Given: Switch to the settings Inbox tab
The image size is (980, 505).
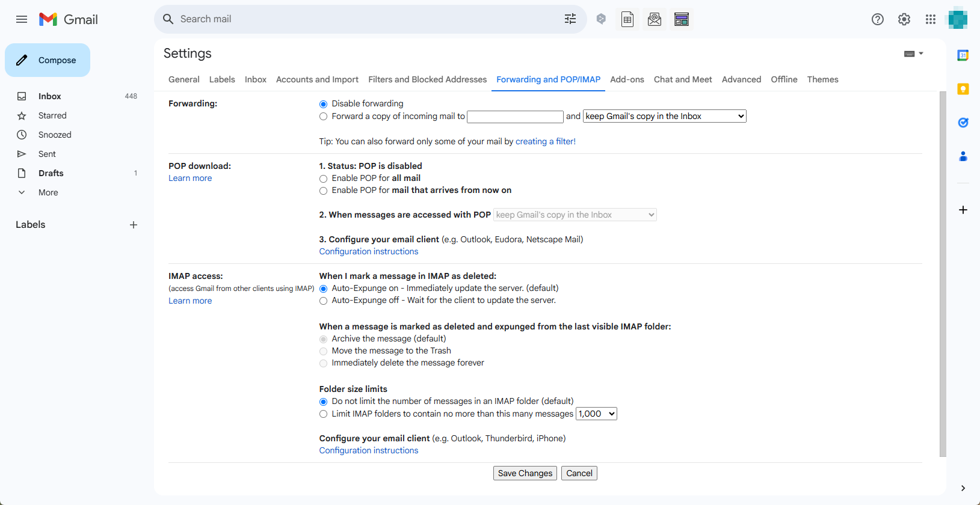Looking at the screenshot, I should point(256,79).
